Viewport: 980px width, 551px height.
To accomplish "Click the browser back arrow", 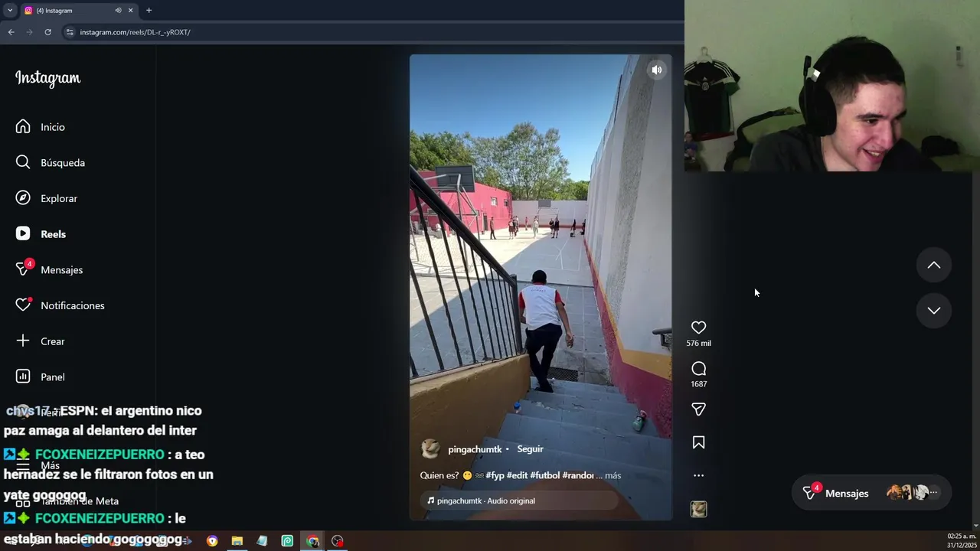I will (11, 32).
